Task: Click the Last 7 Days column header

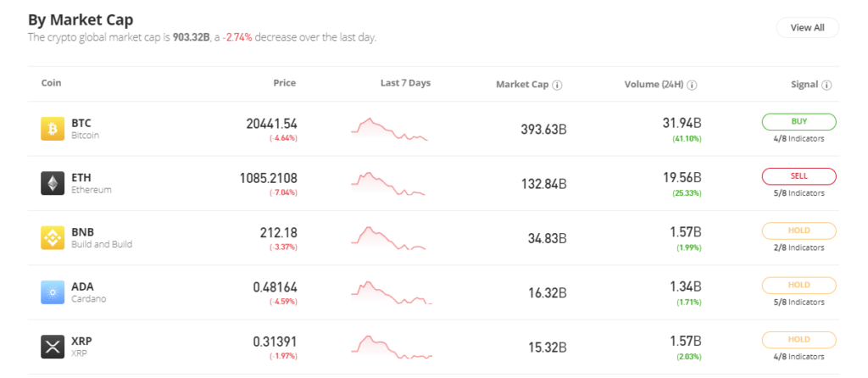Action: coord(405,83)
